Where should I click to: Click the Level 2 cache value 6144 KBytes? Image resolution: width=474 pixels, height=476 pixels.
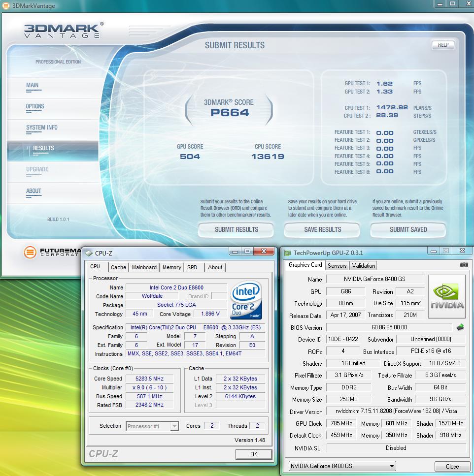240,396
